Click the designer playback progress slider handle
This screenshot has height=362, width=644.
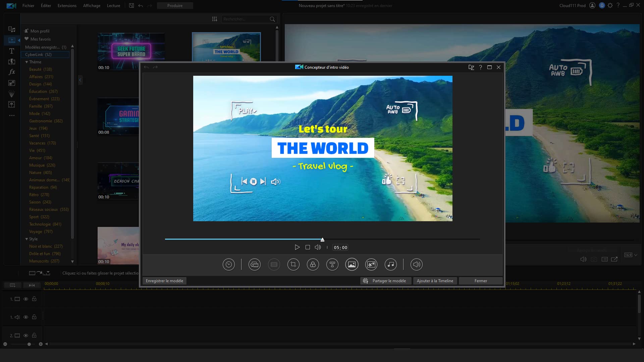pyautogui.click(x=322, y=240)
